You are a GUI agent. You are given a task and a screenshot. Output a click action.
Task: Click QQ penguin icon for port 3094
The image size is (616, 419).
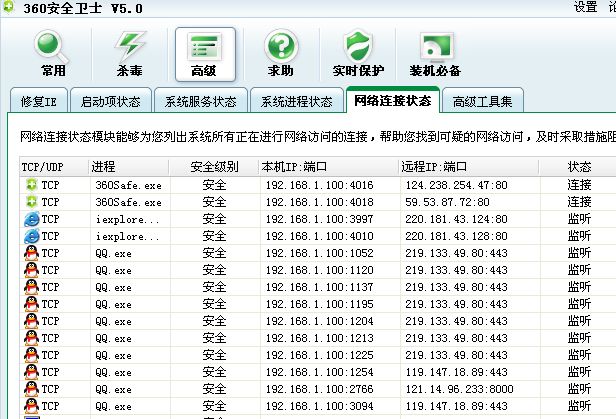31,406
